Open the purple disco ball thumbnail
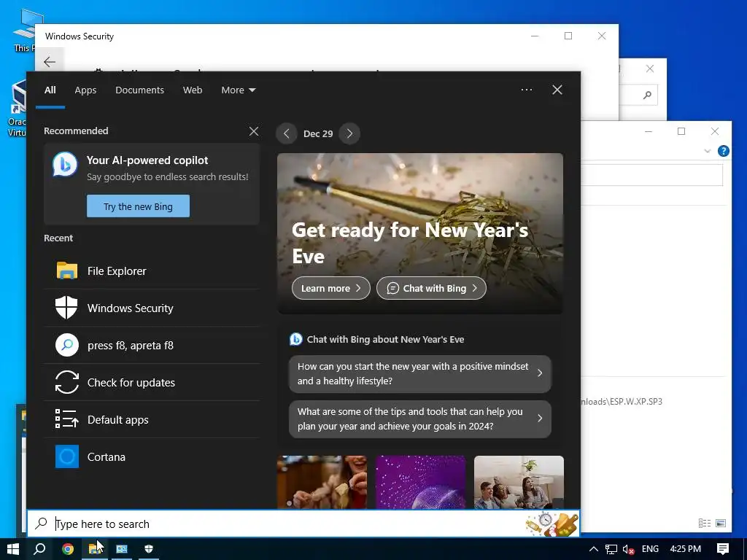747x560 pixels. [x=420, y=482]
